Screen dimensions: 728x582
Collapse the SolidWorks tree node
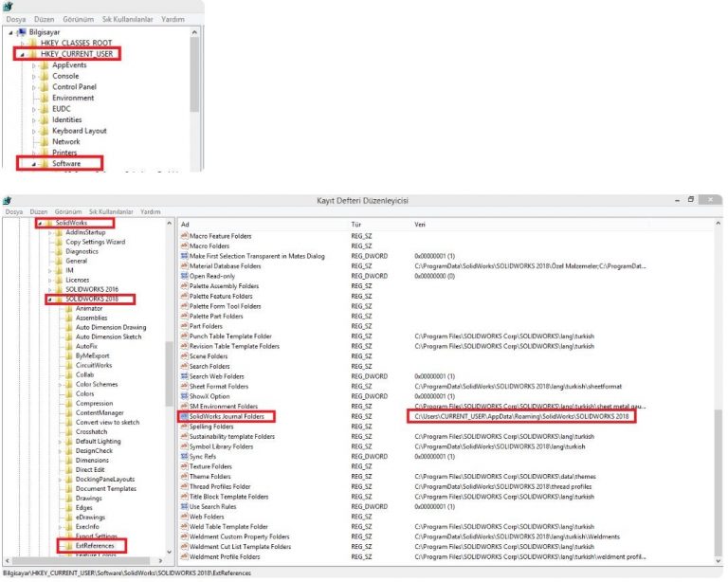click(x=39, y=223)
